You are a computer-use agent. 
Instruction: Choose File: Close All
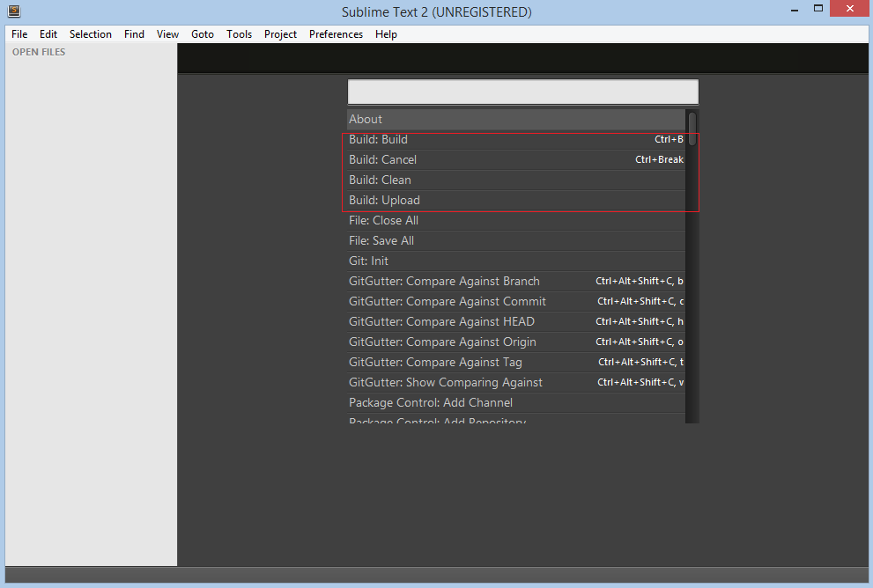(x=516, y=220)
